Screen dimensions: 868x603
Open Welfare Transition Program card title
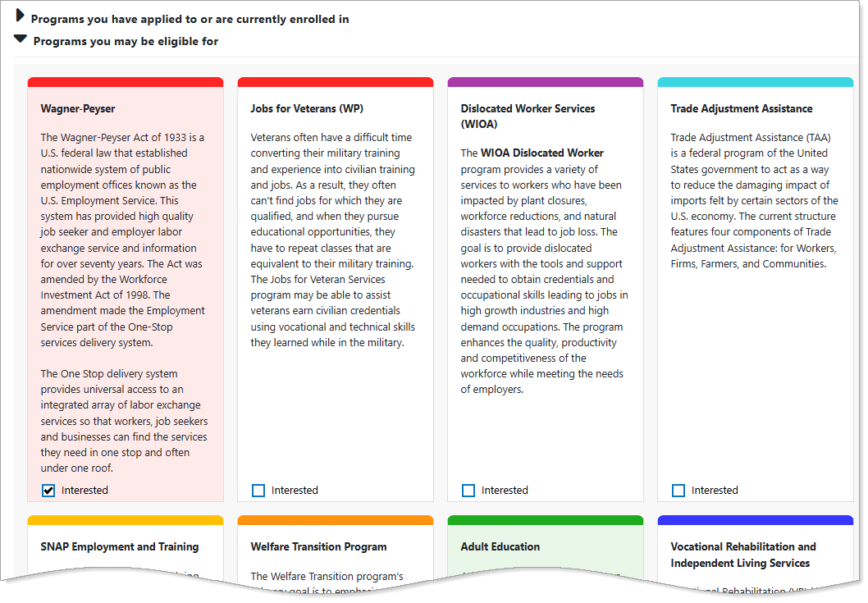click(318, 546)
